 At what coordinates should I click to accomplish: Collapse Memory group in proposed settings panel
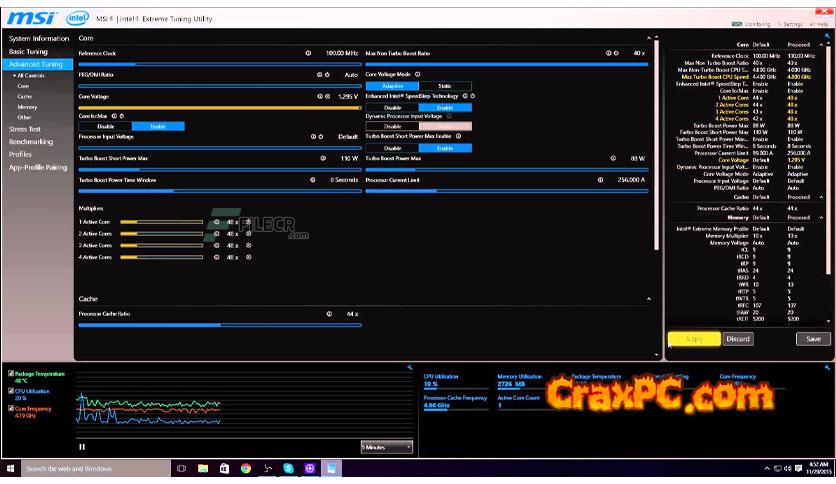pyautogui.click(x=821, y=217)
